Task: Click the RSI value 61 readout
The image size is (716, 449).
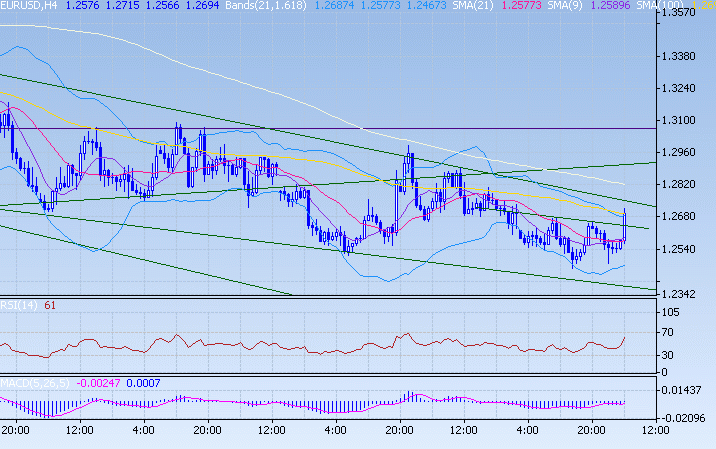Action: [x=50, y=305]
